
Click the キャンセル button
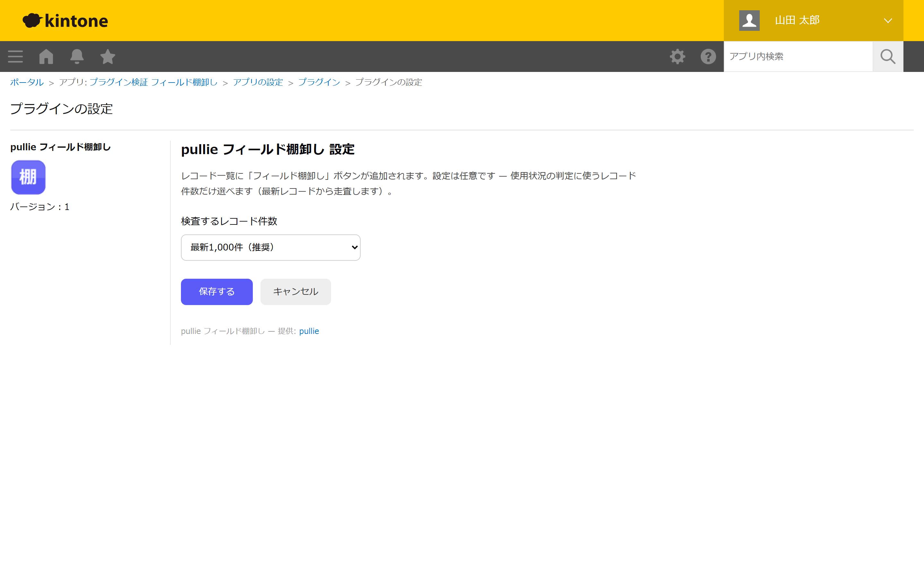tap(295, 292)
